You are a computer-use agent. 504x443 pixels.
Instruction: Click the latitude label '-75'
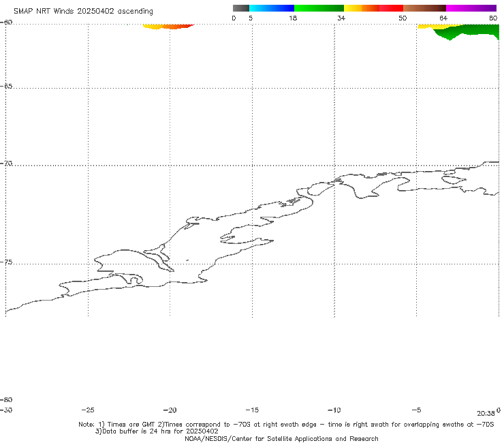(x=6, y=262)
